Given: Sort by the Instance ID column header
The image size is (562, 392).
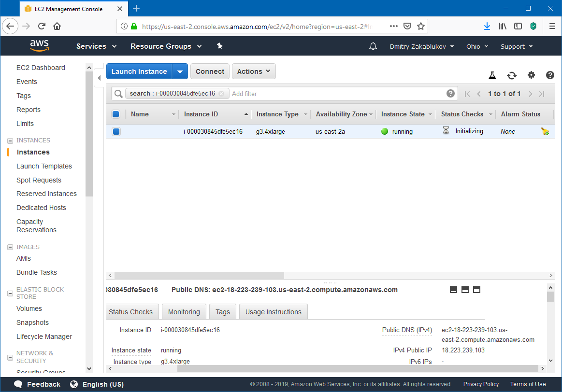Looking at the screenshot, I should click(215, 114).
